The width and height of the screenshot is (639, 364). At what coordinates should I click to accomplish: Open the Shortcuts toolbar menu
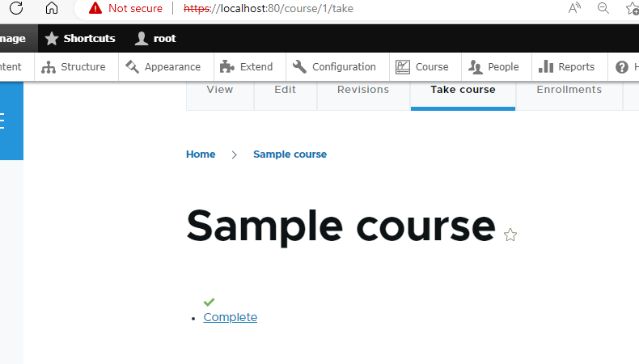pos(80,38)
